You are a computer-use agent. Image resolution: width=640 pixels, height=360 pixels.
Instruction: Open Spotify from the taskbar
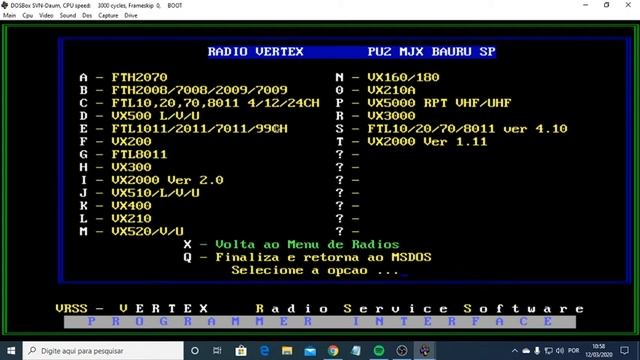pos(379,351)
